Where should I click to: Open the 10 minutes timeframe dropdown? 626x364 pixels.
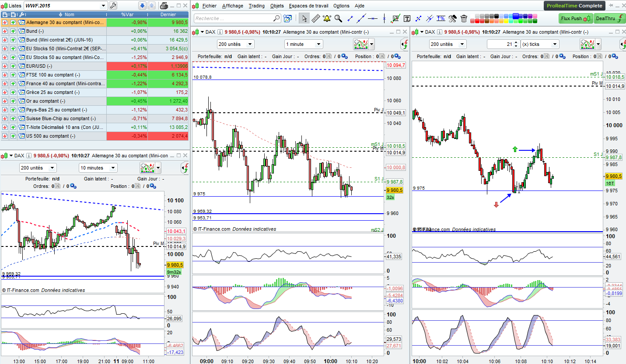click(98, 168)
